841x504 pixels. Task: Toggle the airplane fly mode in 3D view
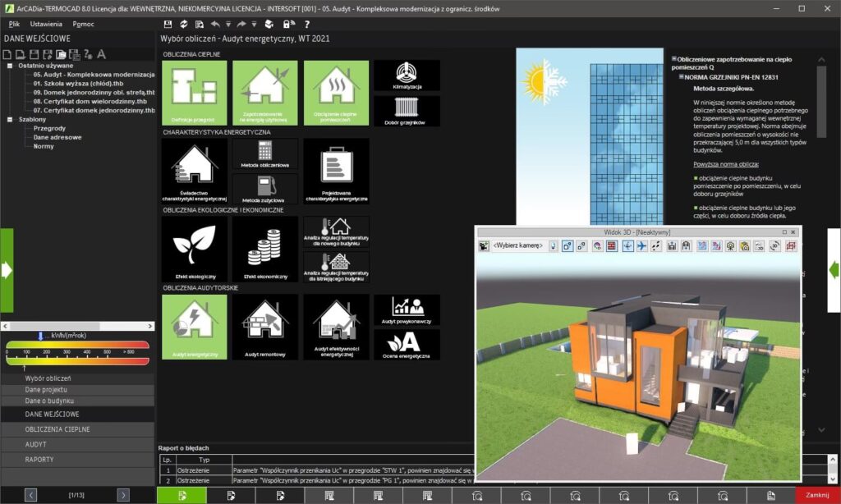click(x=641, y=246)
